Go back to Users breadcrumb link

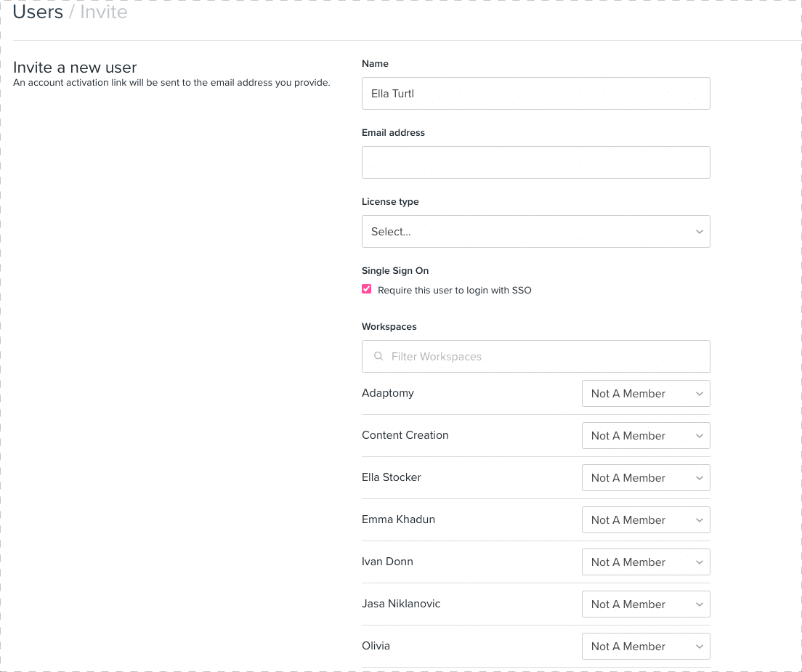coord(38,12)
